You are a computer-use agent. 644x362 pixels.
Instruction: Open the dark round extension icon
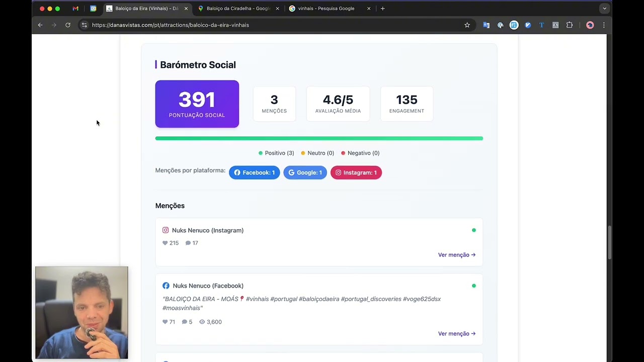coord(500,25)
